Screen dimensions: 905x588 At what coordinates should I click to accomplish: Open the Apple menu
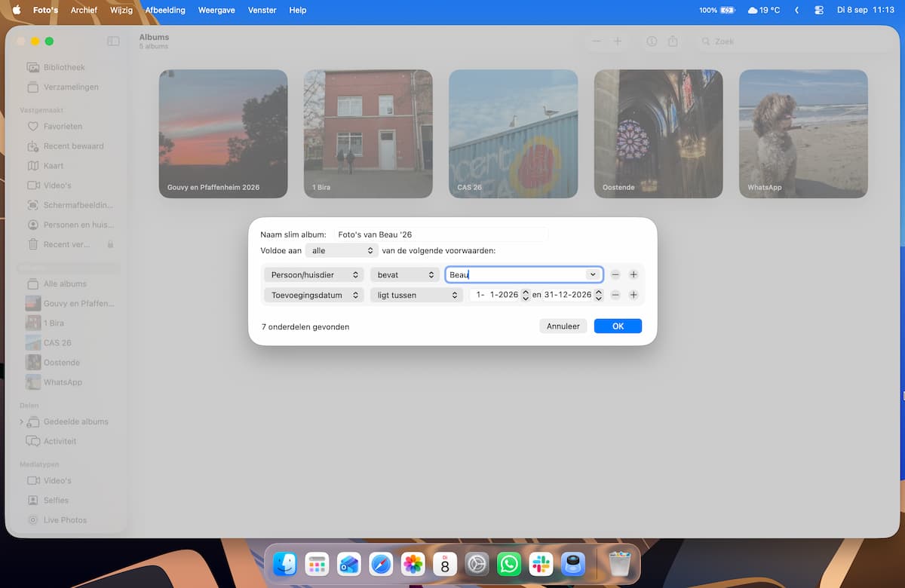point(17,11)
